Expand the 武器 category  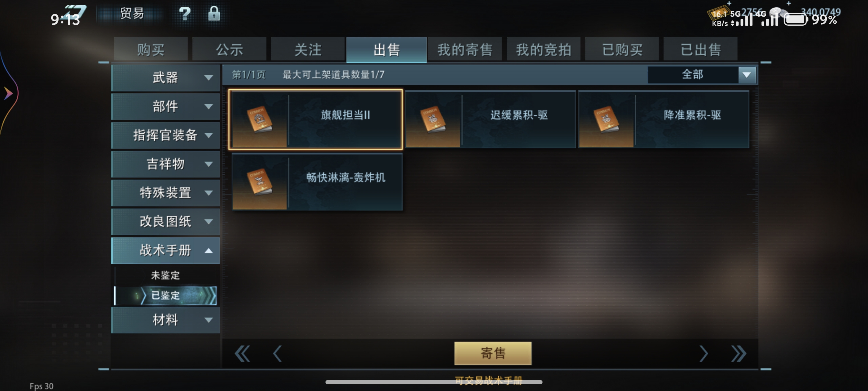pos(165,78)
